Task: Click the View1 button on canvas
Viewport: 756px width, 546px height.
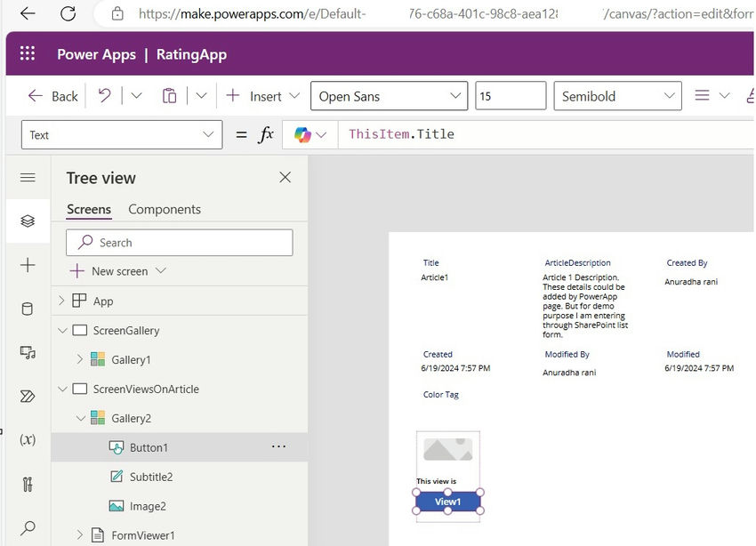Action: (448, 502)
